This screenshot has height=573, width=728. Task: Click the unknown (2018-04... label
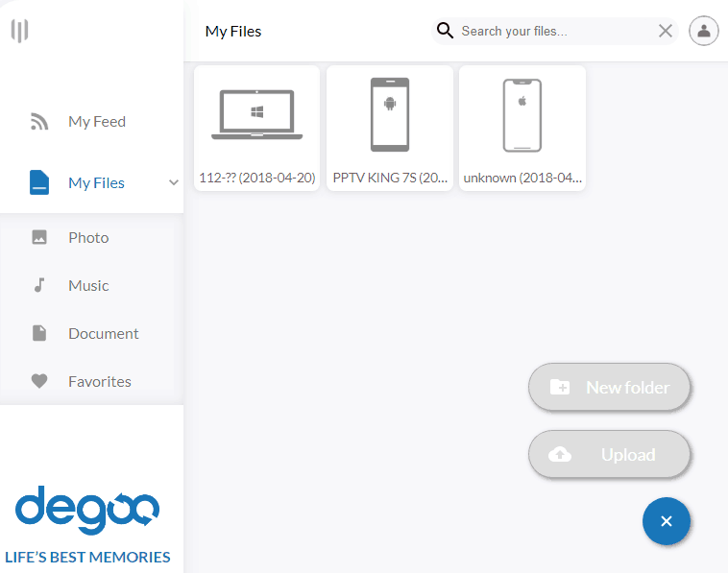(522, 178)
